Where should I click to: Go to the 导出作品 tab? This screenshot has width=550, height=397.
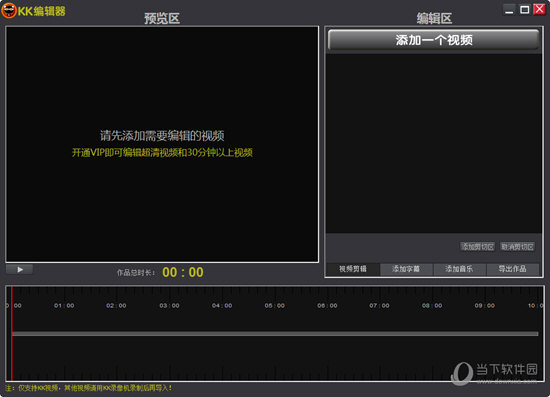[512, 269]
